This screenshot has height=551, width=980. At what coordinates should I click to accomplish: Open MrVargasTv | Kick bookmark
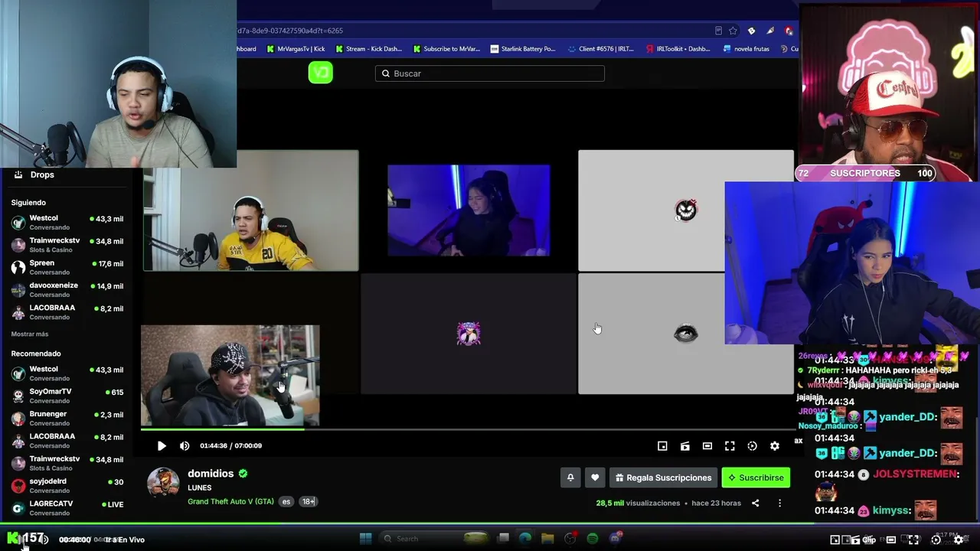tap(296, 49)
